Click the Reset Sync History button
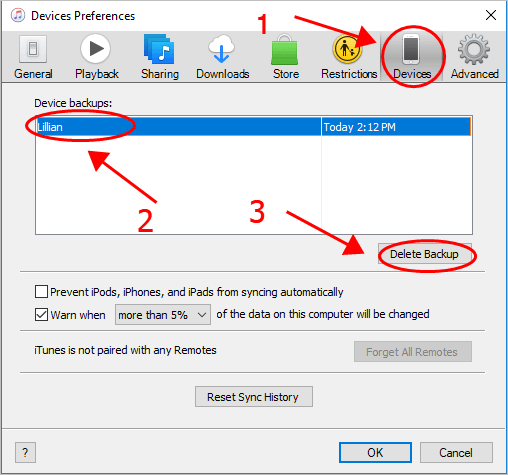This screenshot has height=475, width=508. tap(254, 397)
